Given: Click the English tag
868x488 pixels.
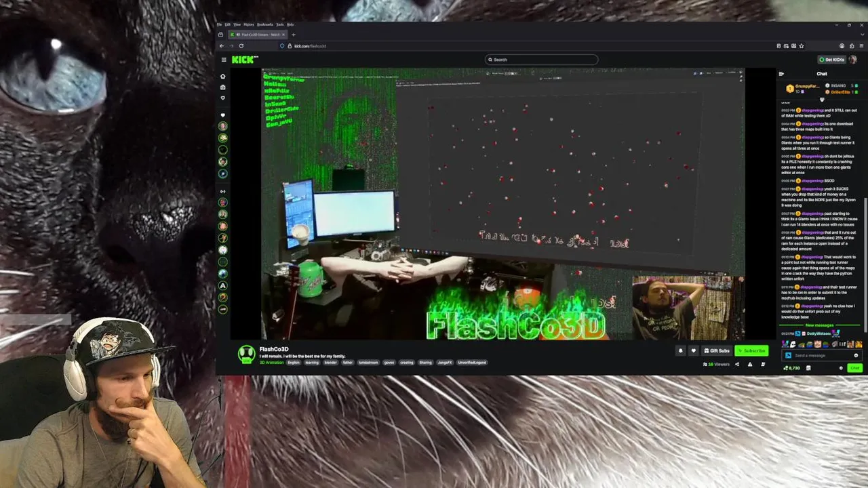Looking at the screenshot, I should tap(294, 363).
